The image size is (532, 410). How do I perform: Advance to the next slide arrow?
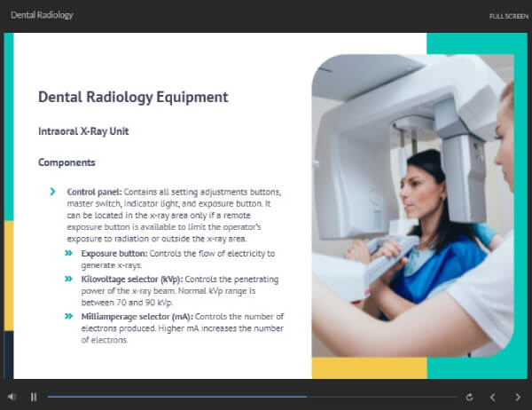tap(518, 397)
